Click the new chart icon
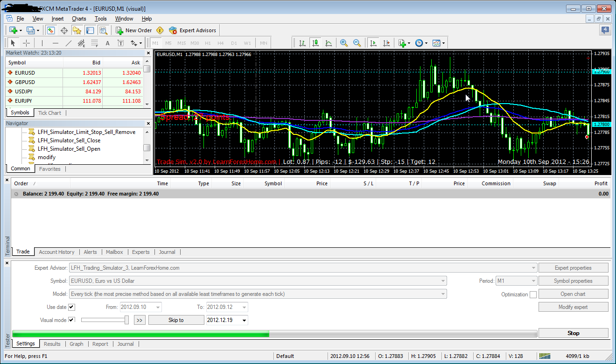Image resolution: width=616 pixels, height=364 pixels. pyautogui.click(x=14, y=30)
